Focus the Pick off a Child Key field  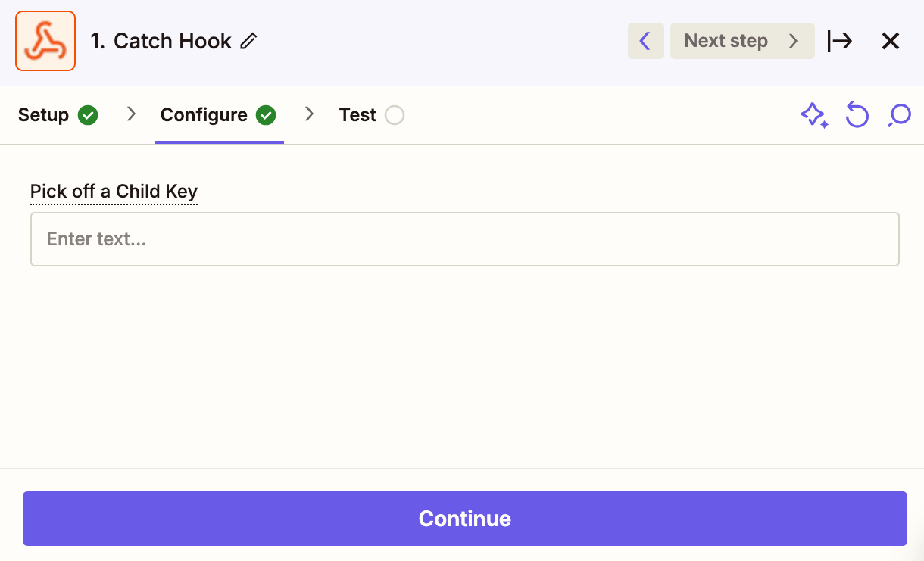tap(465, 239)
